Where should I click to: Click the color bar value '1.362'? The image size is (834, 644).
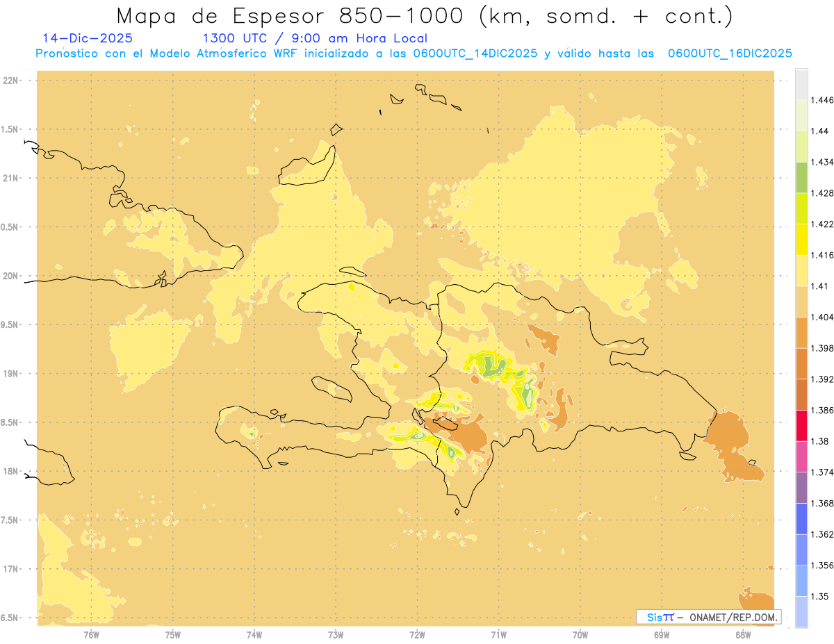click(822, 534)
